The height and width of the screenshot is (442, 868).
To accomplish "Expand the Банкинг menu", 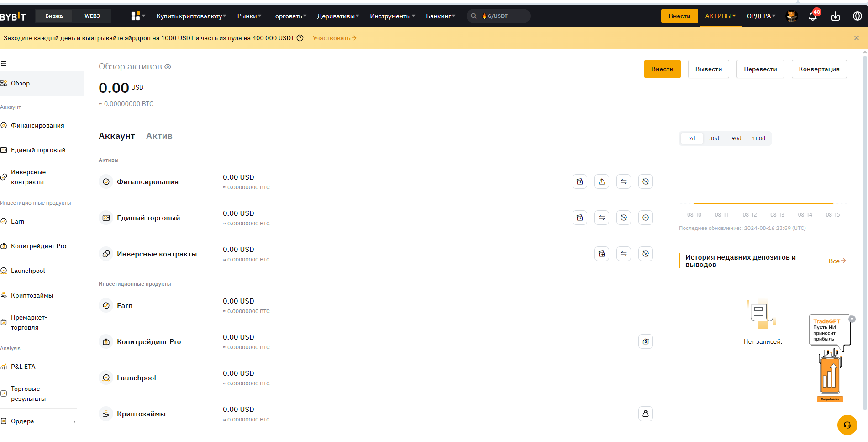I will 441,16.
